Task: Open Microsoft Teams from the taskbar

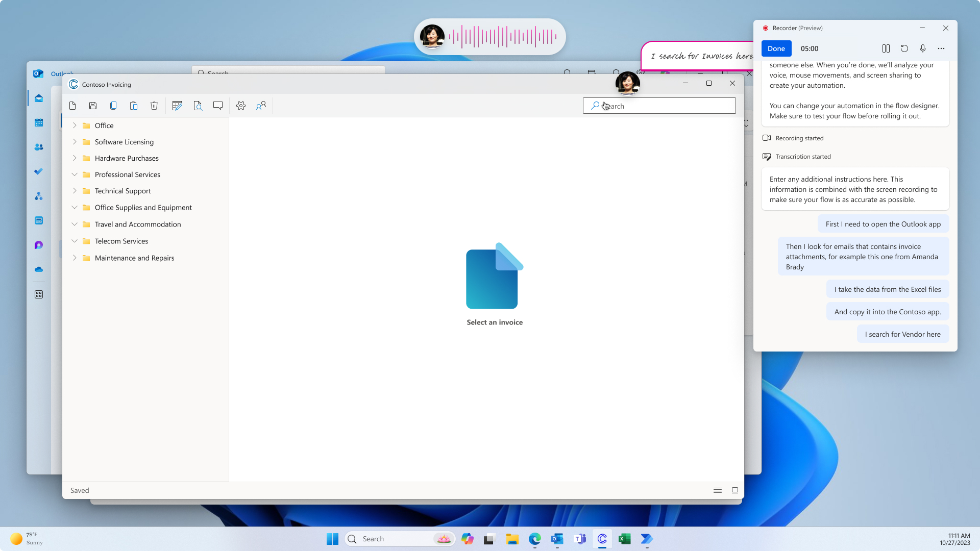Action: coord(579,539)
